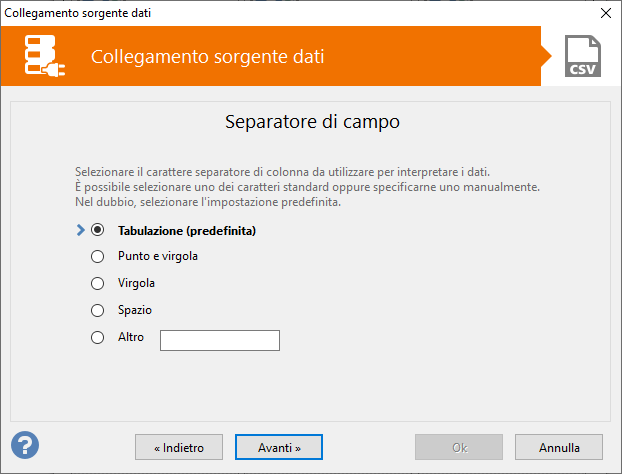The image size is (622, 474).
Task: Select the Tabulazione (predefinita) radio button
Action: coord(98,230)
